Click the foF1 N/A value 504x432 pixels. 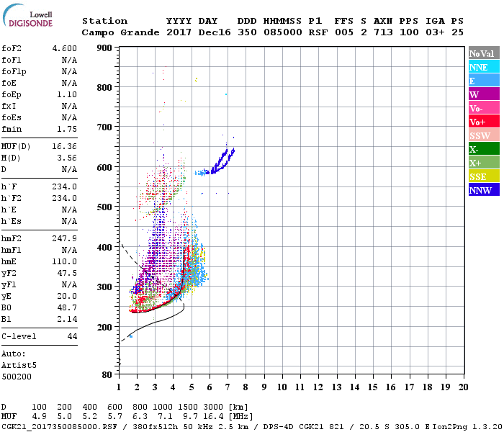pos(69,60)
